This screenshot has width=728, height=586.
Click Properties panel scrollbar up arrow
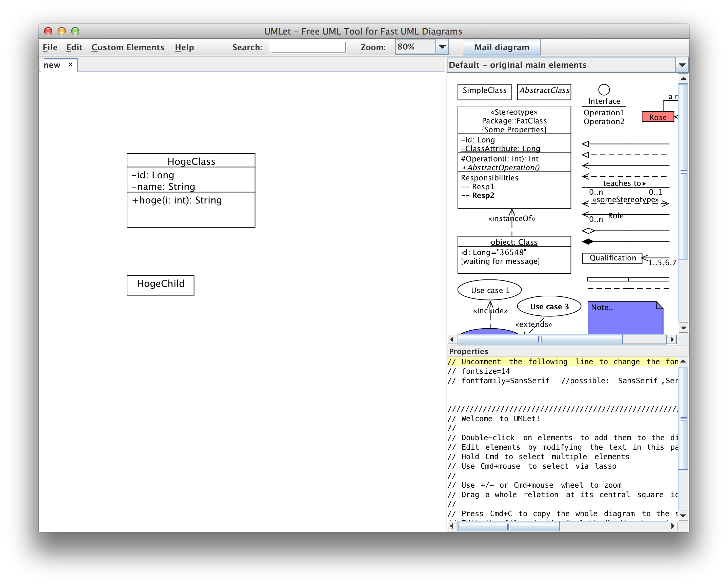683,361
